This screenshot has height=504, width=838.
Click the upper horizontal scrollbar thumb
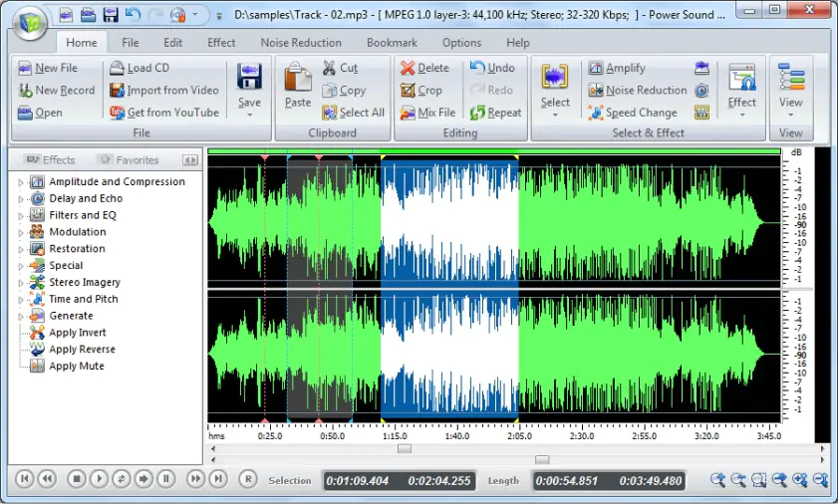coord(405,449)
